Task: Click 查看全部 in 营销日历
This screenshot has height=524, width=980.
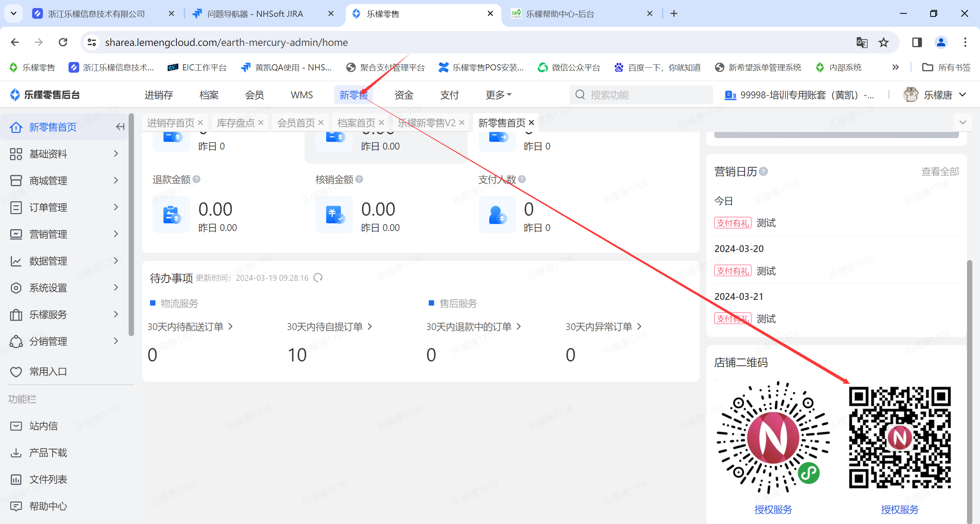Action: tap(940, 172)
